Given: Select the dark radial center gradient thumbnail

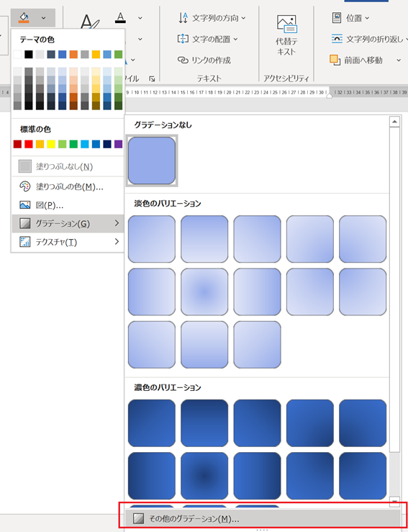Looking at the screenshot, I should pyautogui.click(x=204, y=476).
